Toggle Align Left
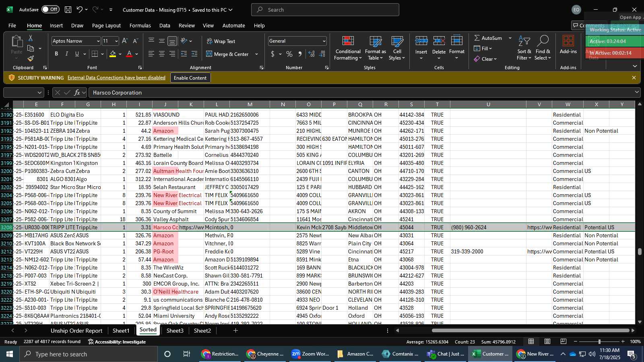Viewport: 644px width, 362px height. click(151, 54)
